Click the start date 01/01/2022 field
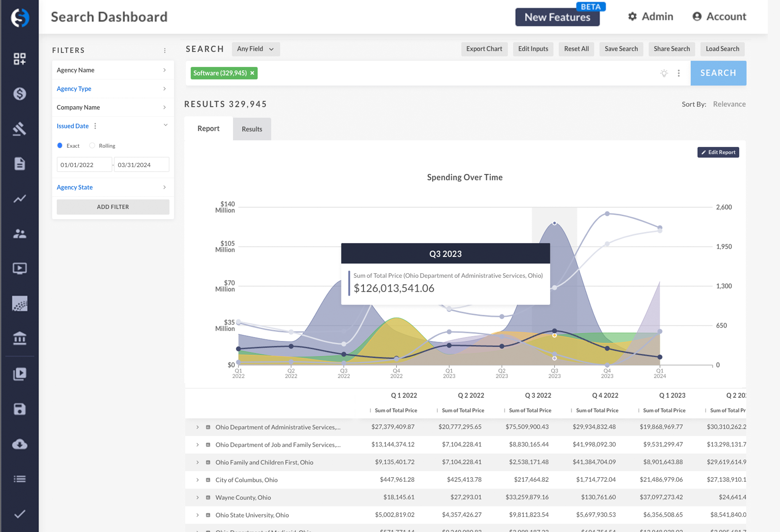 (x=84, y=165)
